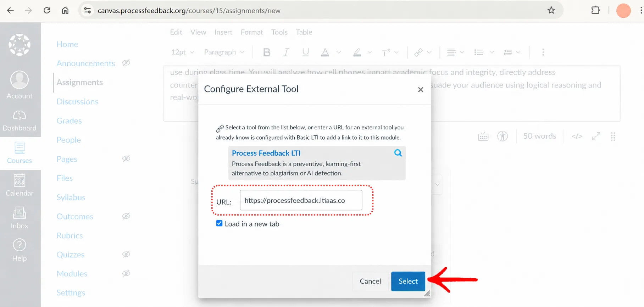Bookmark this page with star icon
The image size is (644, 307).
[551, 10]
